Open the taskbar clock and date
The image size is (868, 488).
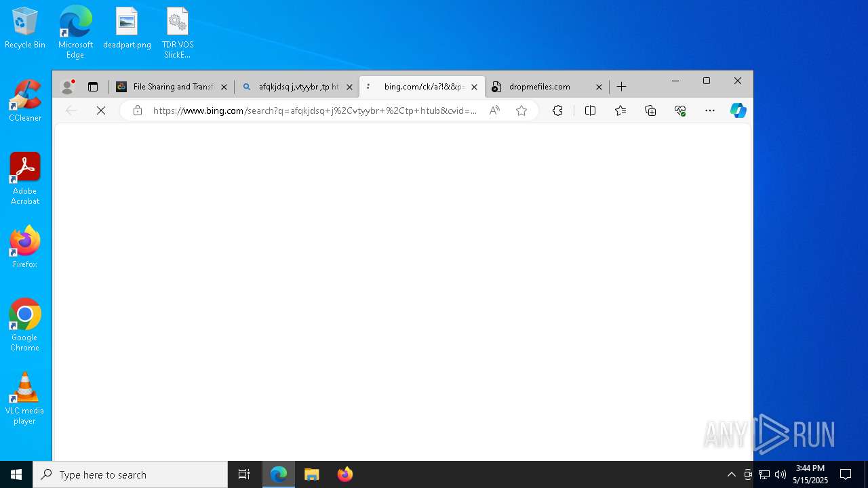coord(810,474)
